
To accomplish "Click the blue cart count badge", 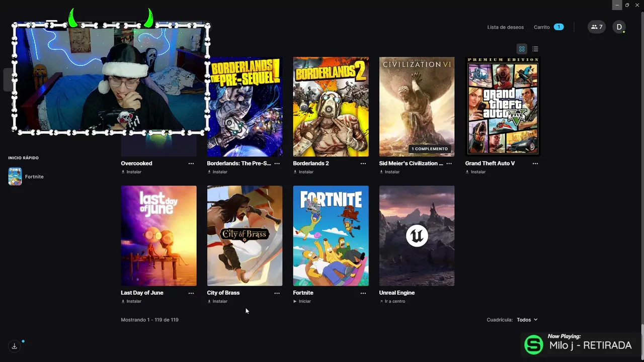I will coord(558,27).
